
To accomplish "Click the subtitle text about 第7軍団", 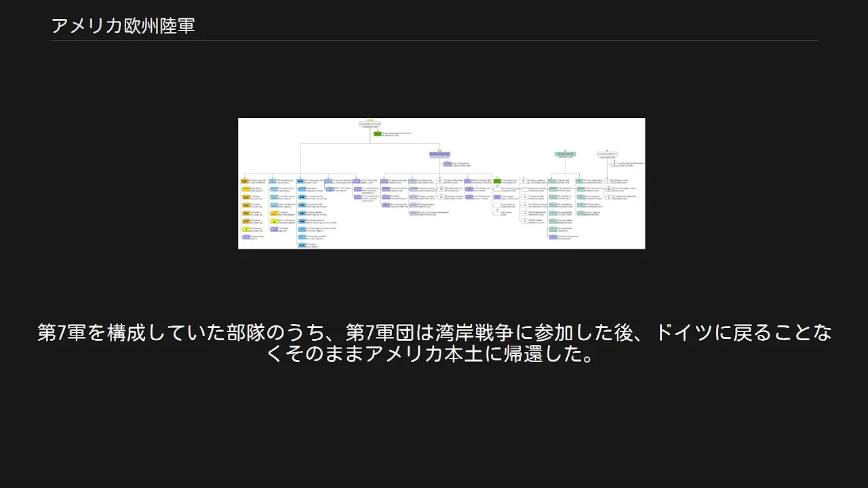I will coord(434,344).
